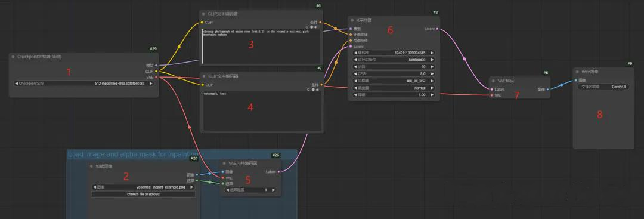
Task: Decrease CFG with the left arrow on its row
Action: pos(355,73)
